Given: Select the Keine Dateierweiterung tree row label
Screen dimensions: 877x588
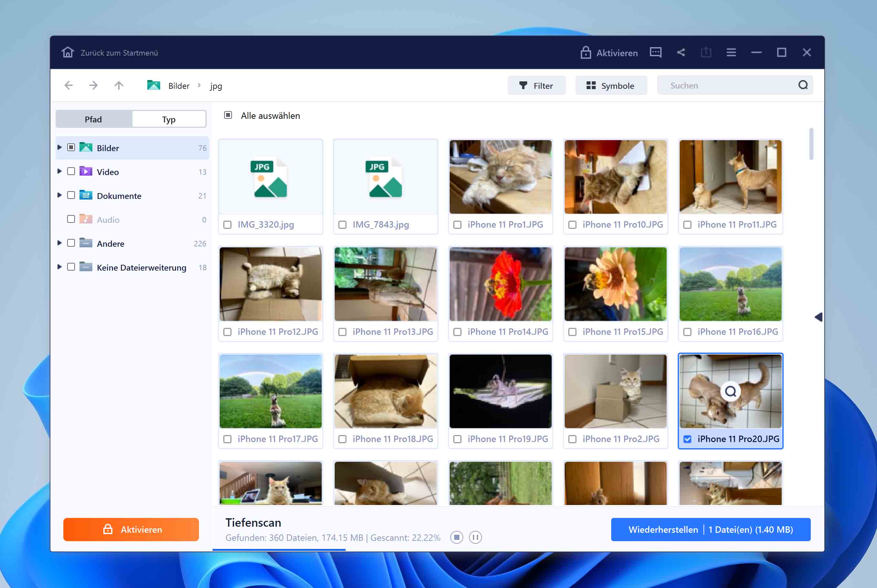Looking at the screenshot, I should (x=141, y=267).
